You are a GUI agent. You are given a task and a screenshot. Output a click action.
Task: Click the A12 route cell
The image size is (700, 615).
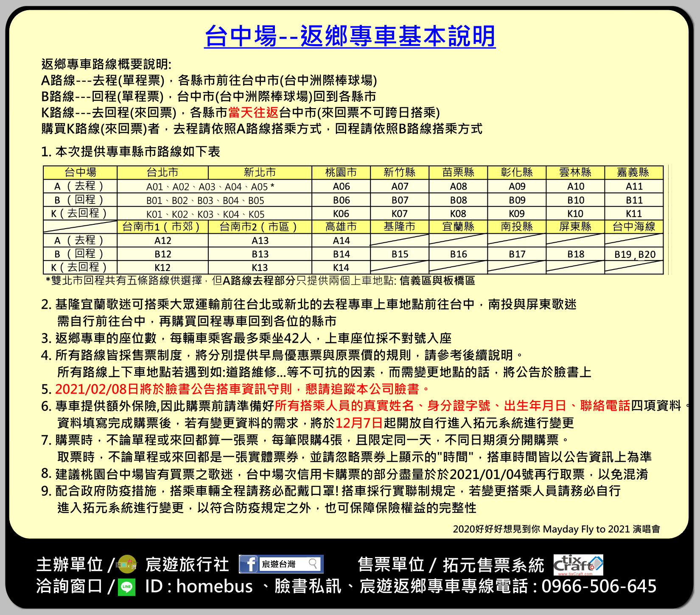162,240
